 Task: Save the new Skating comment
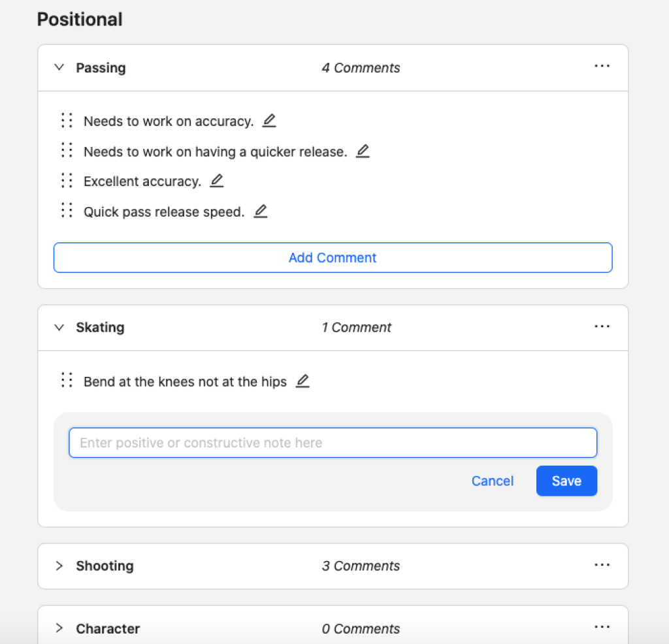(x=566, y=481)
